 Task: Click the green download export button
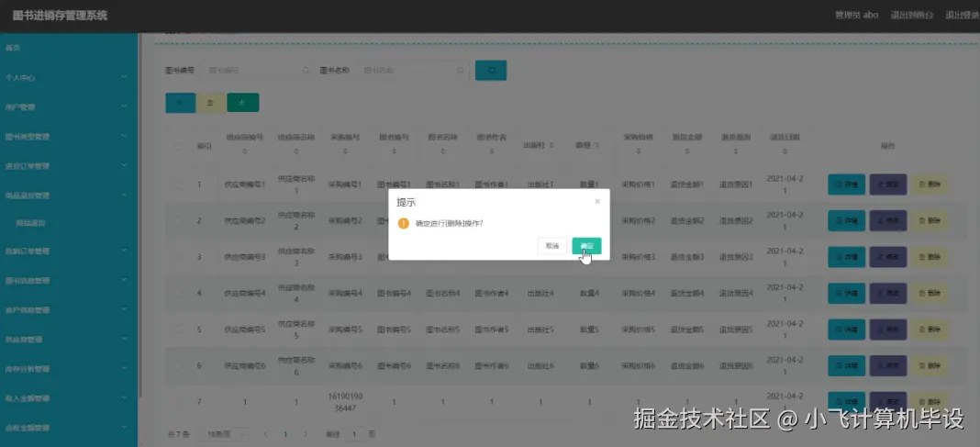coord(242,103)
